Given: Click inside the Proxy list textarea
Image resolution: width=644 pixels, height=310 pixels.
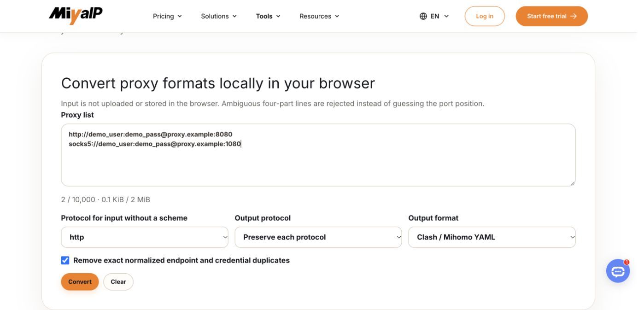Looking at the screenshot, I should (x=318, y=155).
